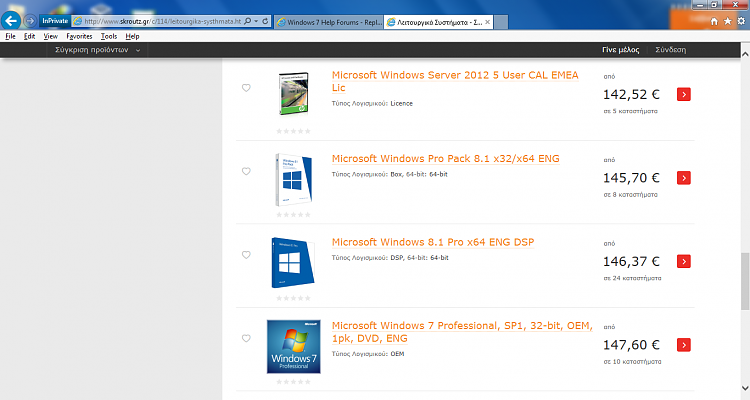Click the skroutz.gr address bar URL
The image size is (750, 400).
(163, 22)
